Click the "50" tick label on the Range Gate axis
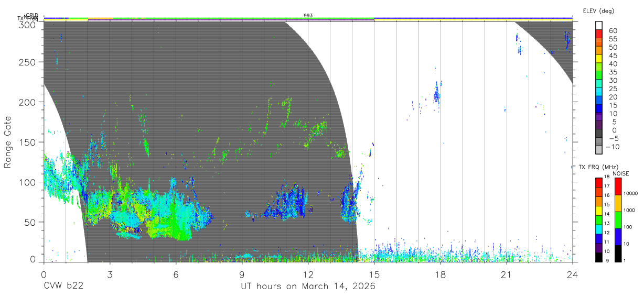This screenshot has height=297, width=644. [29, 222]
